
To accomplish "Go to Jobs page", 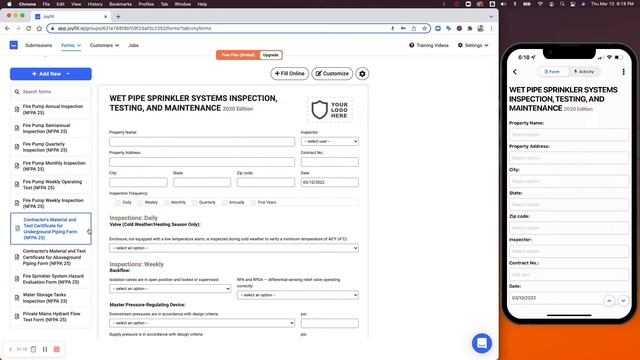I will pyautogui.click(x=133, y=45).
